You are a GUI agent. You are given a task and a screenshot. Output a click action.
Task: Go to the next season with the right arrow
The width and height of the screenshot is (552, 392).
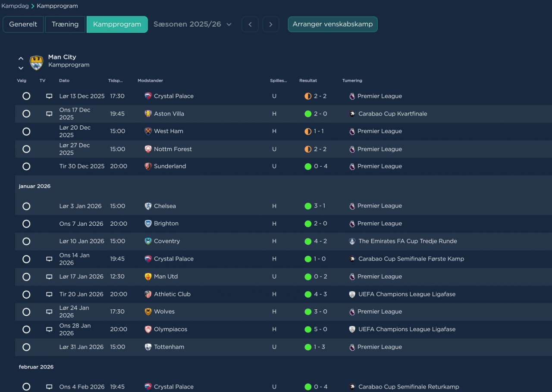pos(270,24)
